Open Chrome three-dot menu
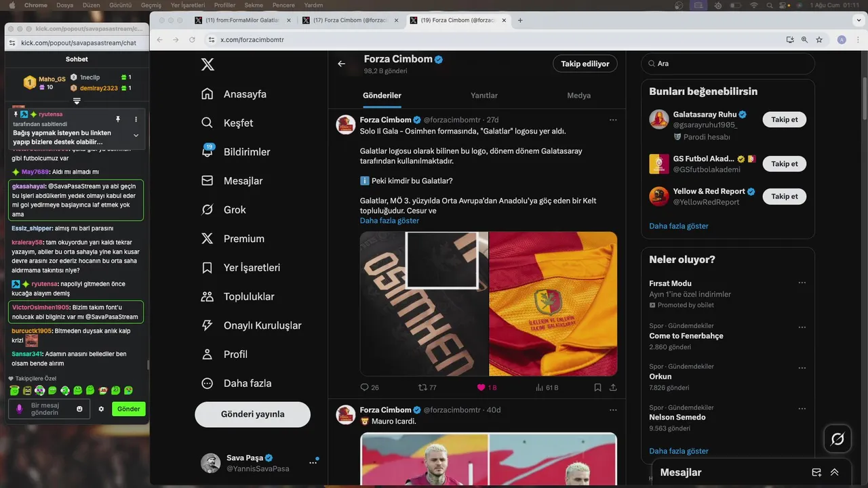The height and width of the screenshot is (488, 868). 857,40
